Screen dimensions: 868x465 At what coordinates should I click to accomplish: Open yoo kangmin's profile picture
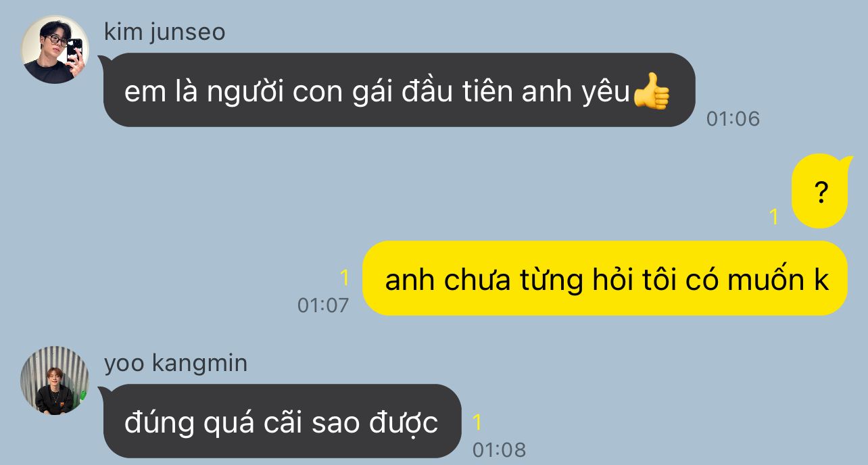55,381
